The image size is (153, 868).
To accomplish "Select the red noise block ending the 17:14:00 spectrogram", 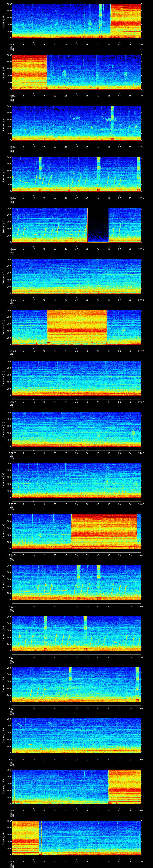I will tap(126, 21).
